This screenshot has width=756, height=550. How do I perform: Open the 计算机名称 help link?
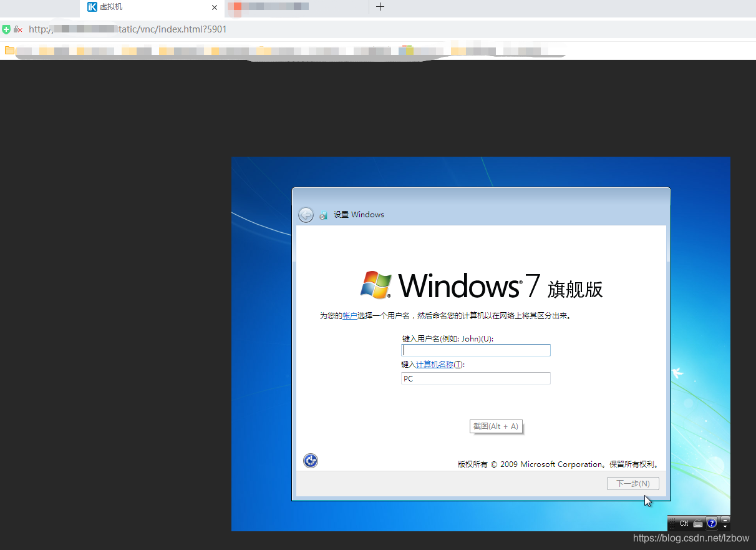pos(435,365)
